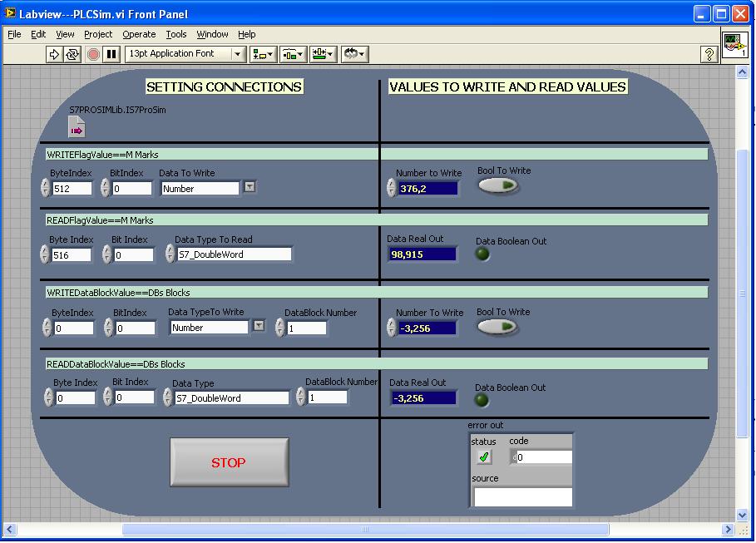
Task: Click READDataBlock Data Real Out value -3,256
Action: coord(423,398)
